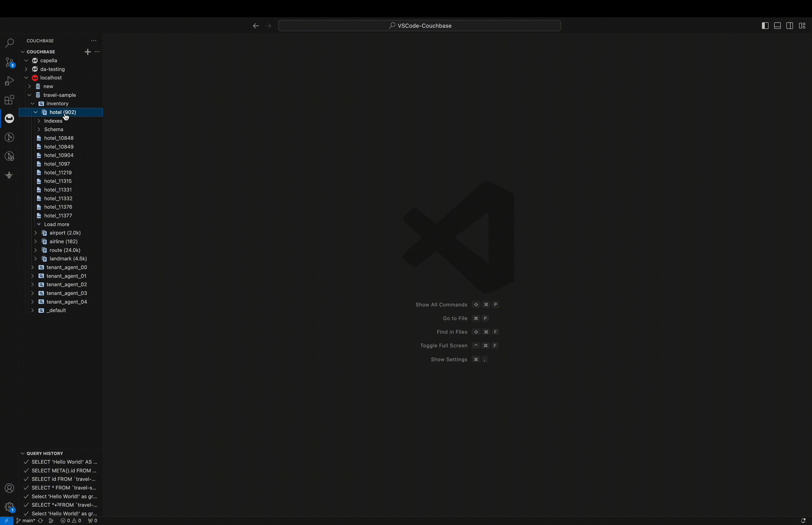This screenshot has height=525, width=812.
Task: Open the command center search field
Action: pyautogui.click(x=419, y=26)
